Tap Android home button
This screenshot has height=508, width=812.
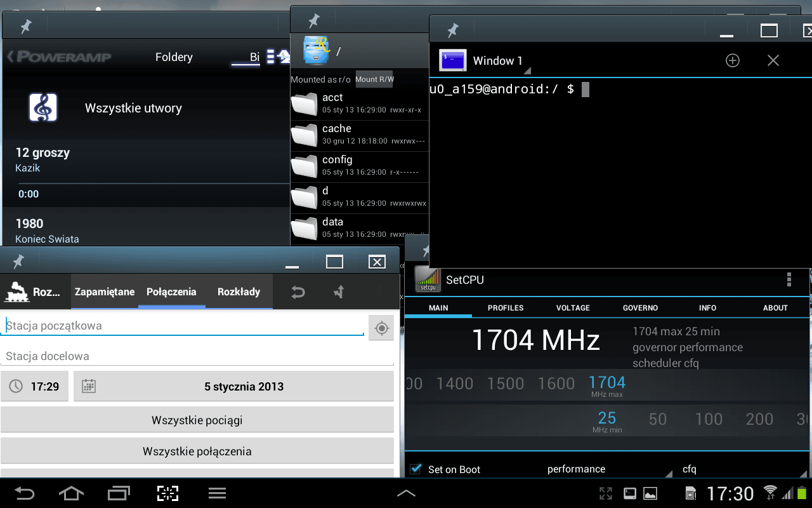point(71,493)
